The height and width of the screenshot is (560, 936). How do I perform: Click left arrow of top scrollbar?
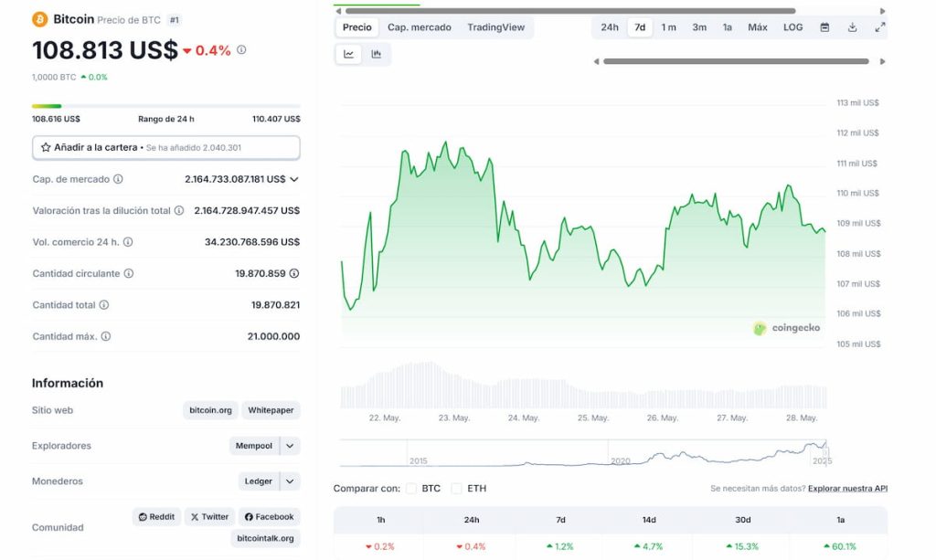[338, 11]
